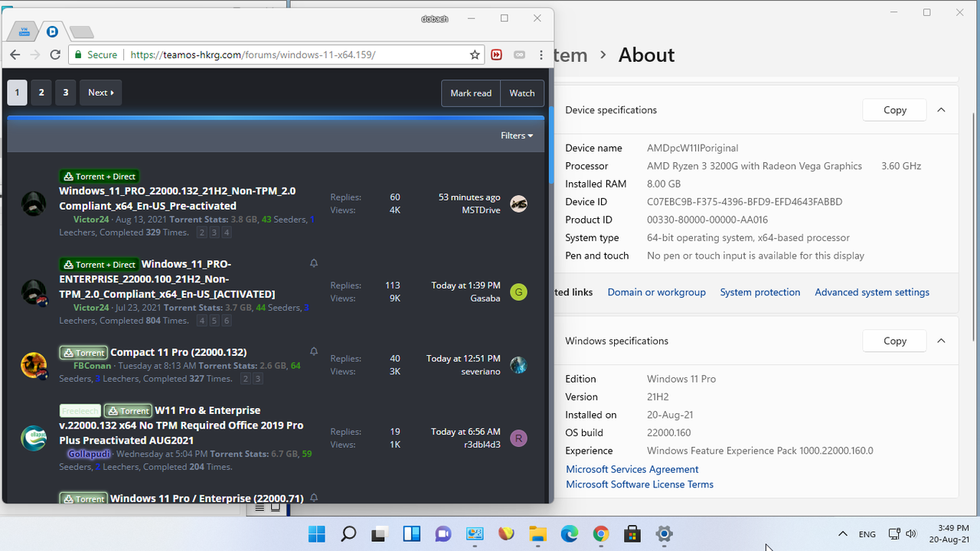Click the volume speaker tray icon
The height and width of the screenshot is (551, 980).
coord(910,534)
